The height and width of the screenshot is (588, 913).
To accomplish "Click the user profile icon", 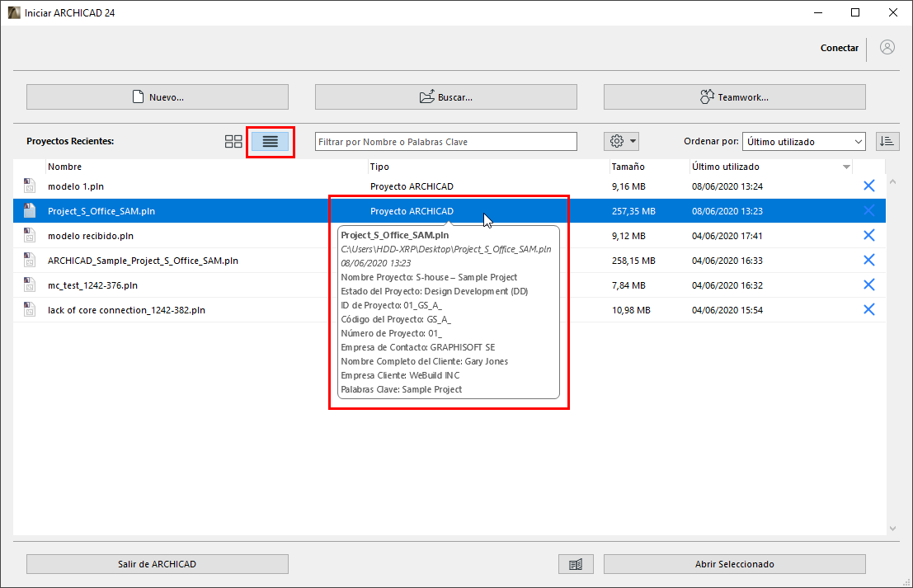I will coord(887,47).
